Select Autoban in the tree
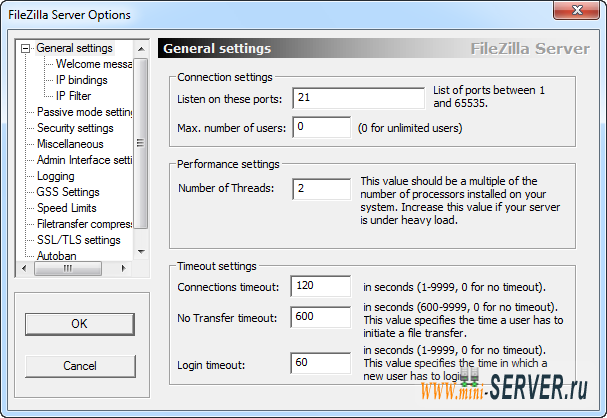This screenshot has width=607, height=418. [x=57, y=256]
